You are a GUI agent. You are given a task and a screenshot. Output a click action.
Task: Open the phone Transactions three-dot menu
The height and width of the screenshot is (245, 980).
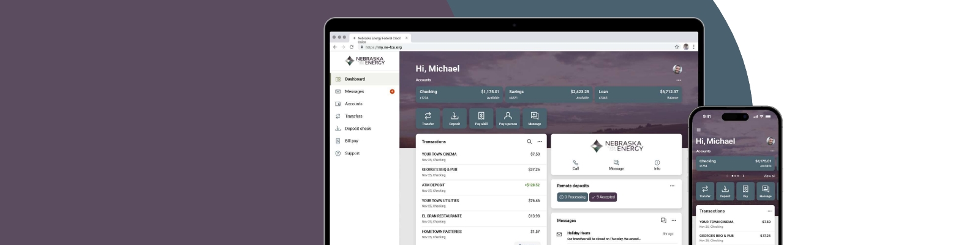point(770,211)
